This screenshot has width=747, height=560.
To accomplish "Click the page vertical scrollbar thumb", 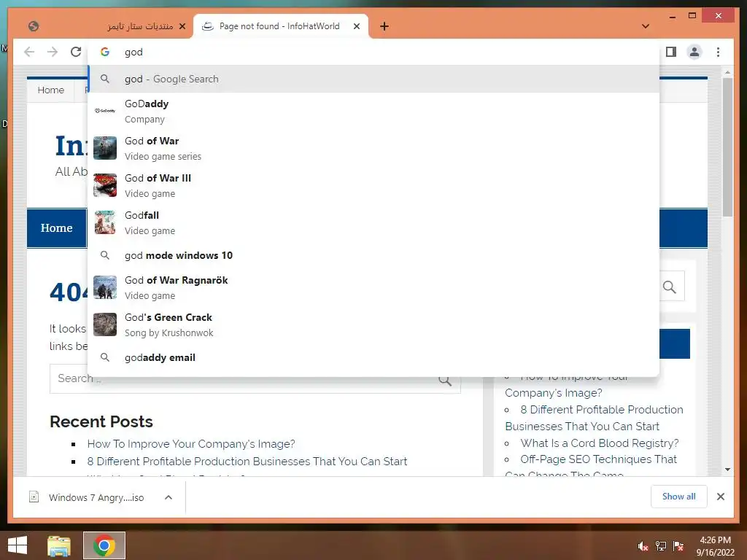I will (x=727, y=147).
